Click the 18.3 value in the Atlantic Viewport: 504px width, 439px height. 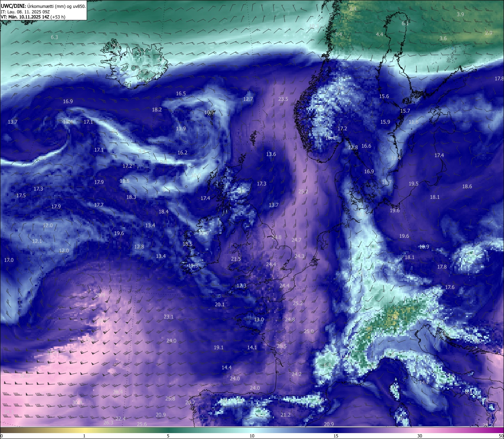tap(131, 197)
